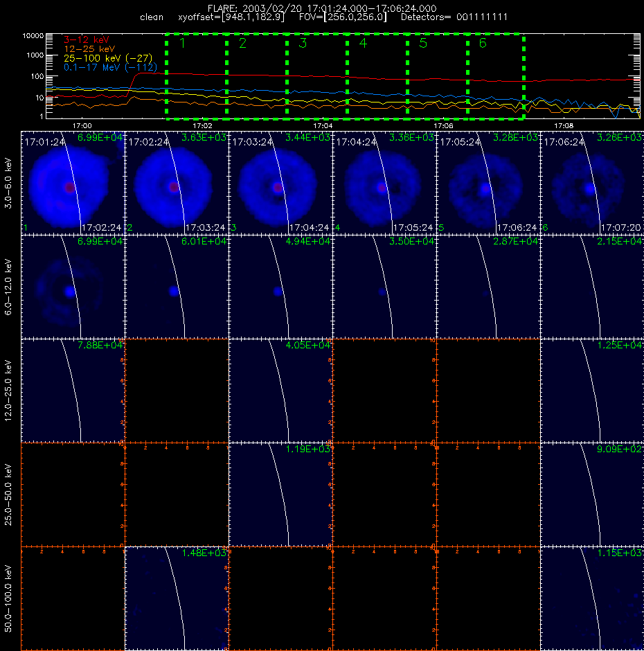The image size is (644, 651).
Task: Click the 17:06 tick on the time axis
Action: coord(443,126)
